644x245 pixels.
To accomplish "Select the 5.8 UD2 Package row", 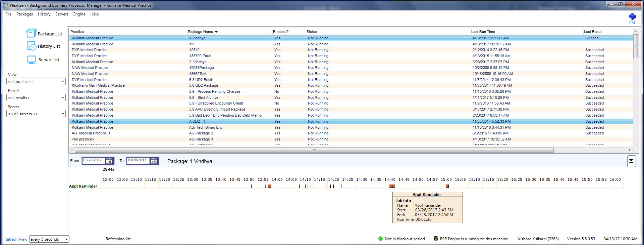I will (x=351, y=85).
